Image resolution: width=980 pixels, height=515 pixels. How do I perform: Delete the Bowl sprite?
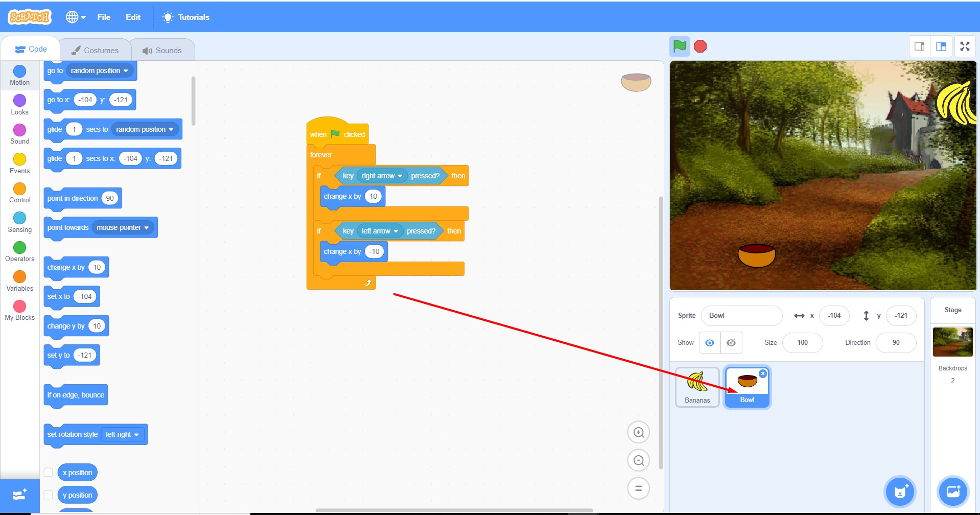763,373
